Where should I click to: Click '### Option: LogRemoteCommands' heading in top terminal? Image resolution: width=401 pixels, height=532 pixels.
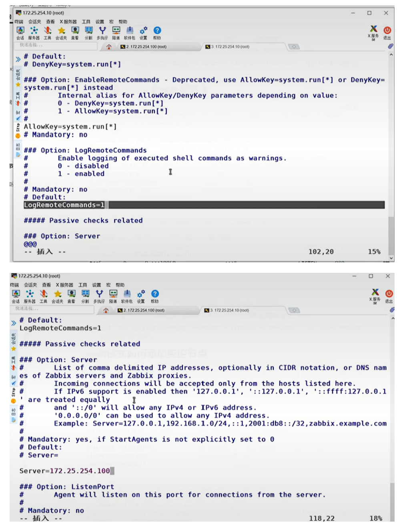pos(85,150)
